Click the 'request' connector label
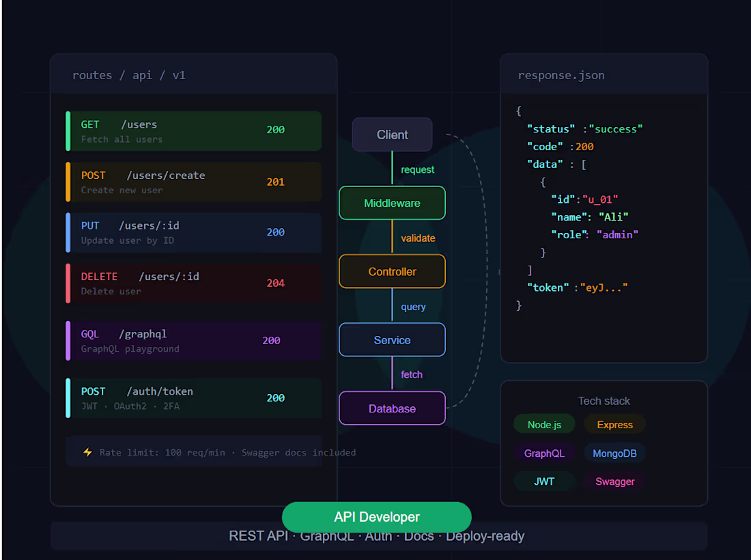Image resolution: width=751 pixels, height=560 pixels. click(417, 169)
